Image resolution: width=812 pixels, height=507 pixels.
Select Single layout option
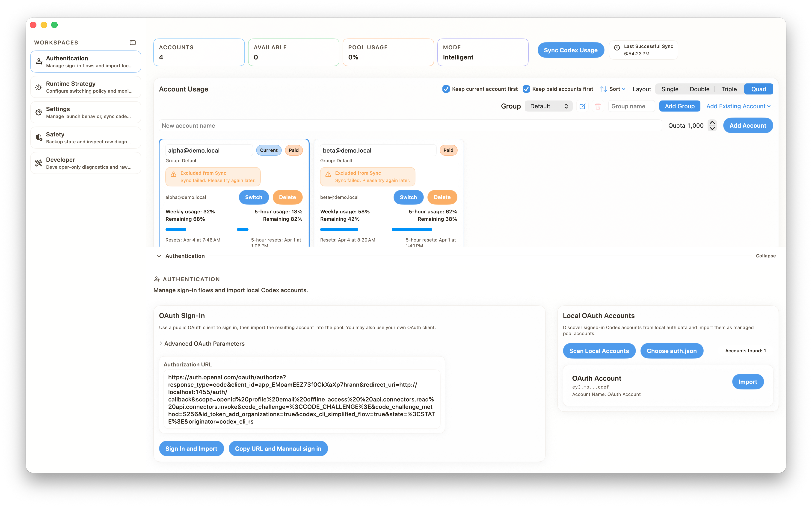(x=670, y=89)
